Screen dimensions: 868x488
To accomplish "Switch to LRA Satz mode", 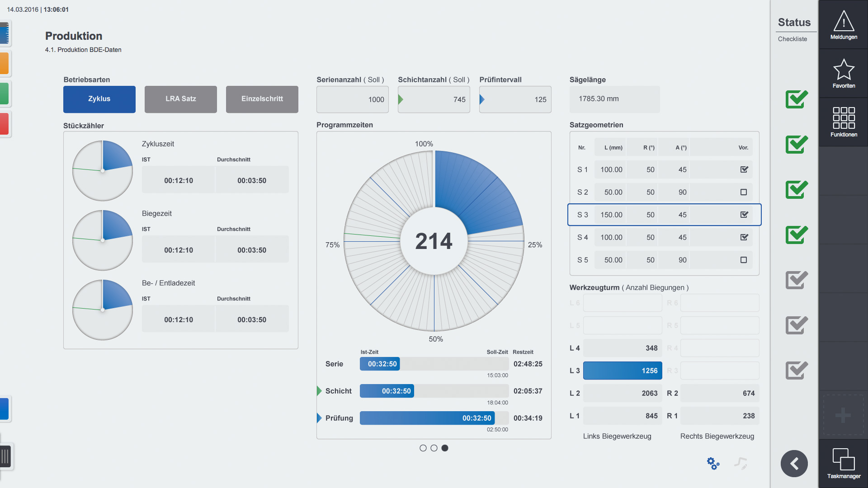I will point(181,99).
